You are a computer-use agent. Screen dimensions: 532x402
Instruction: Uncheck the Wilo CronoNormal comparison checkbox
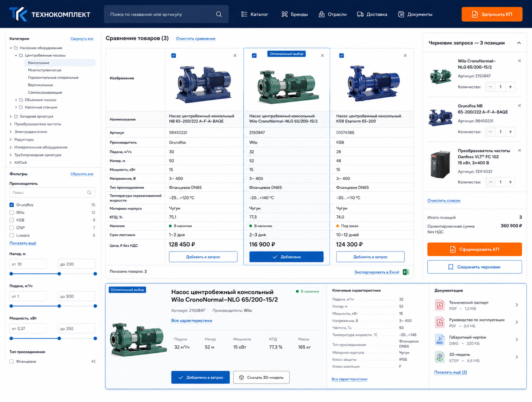pos(254,56)
